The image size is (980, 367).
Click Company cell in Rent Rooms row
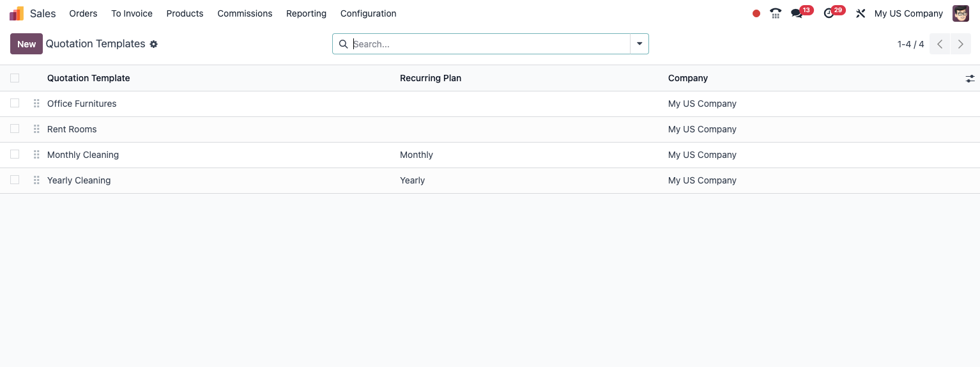click(x=702, y=129)
